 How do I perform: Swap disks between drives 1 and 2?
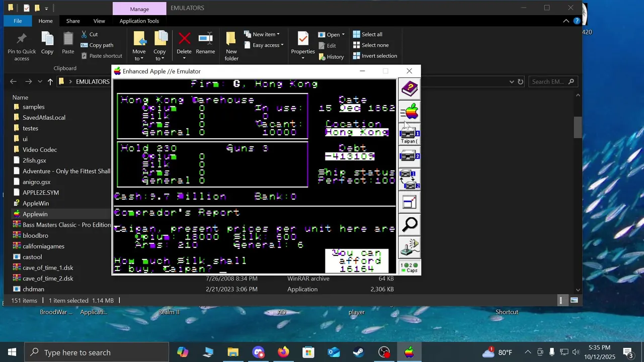click(x=410, y=179)
